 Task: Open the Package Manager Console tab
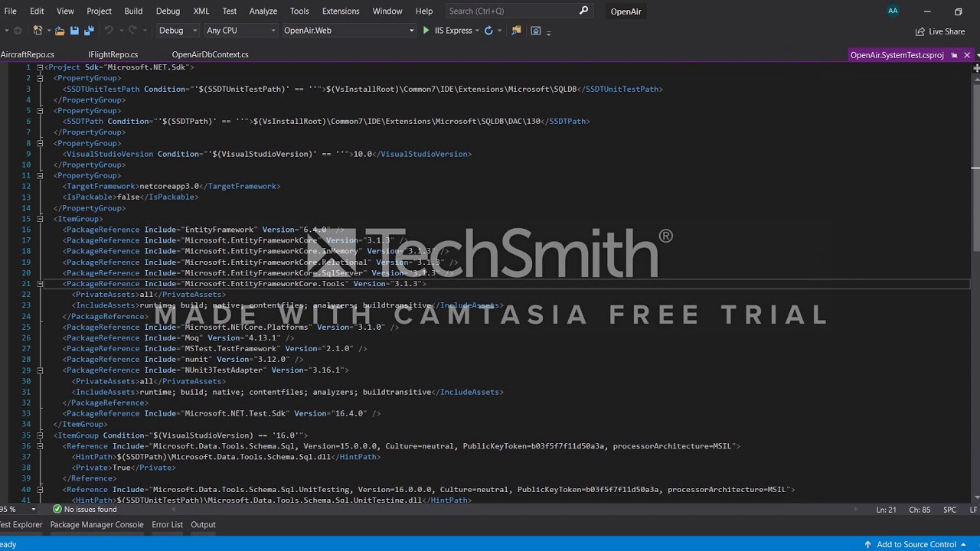[x=96, y=524]
